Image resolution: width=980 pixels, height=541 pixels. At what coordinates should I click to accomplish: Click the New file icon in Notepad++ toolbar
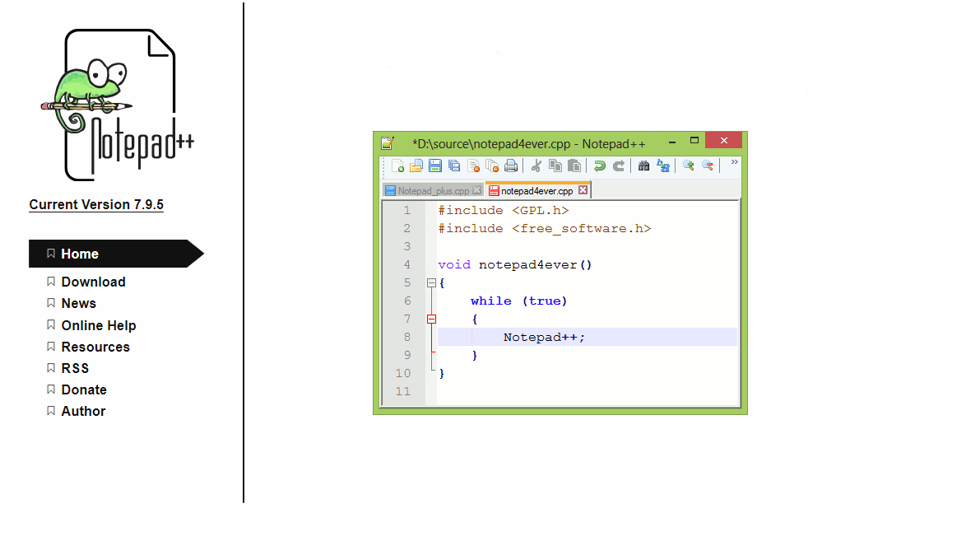point(397,166)
